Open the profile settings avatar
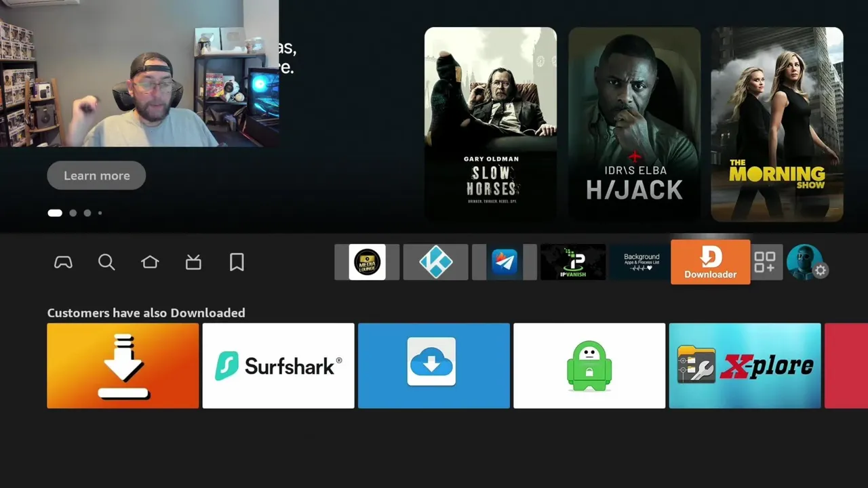868x488 pixels. (805, 262)
